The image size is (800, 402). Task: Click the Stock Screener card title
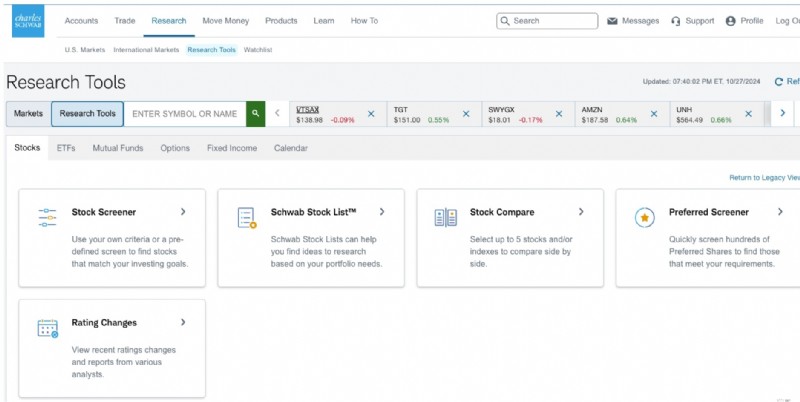104,212
